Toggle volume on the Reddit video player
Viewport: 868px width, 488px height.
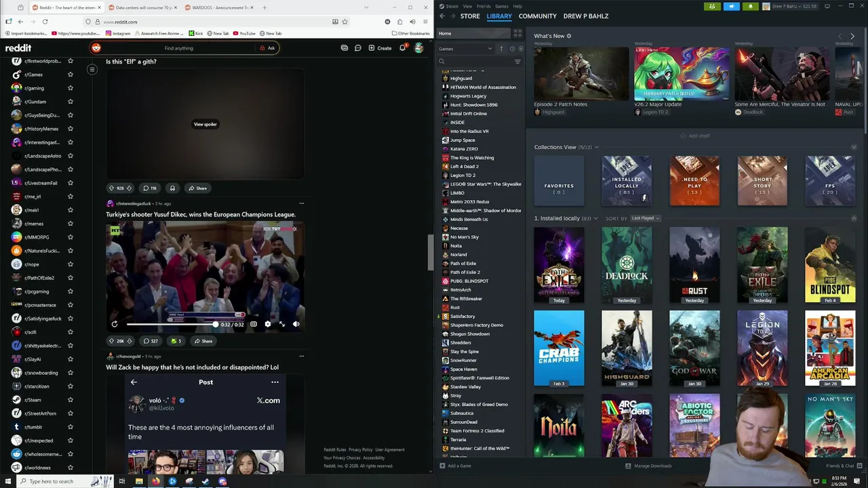click(296, 325)
